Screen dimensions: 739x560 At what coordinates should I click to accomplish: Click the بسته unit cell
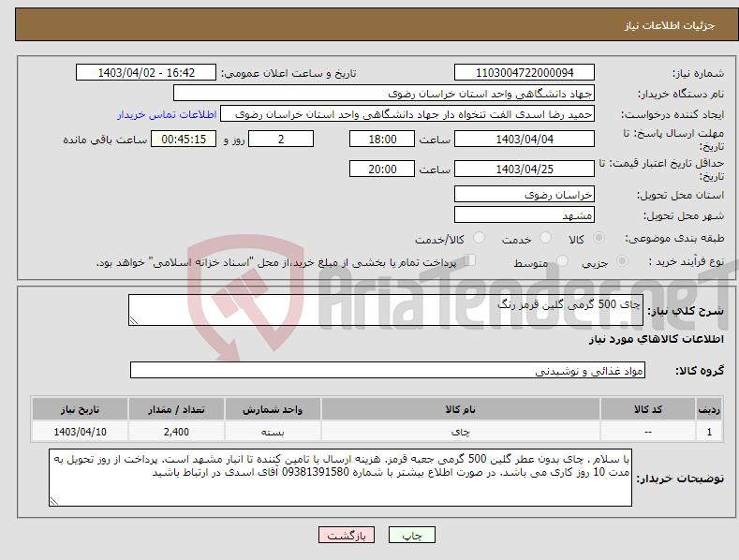[x=273, y=432]
